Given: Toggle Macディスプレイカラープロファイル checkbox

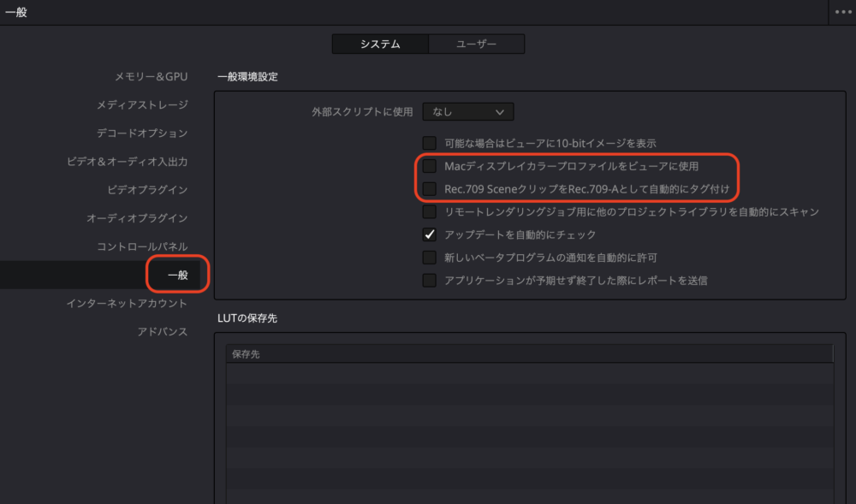Looking at the screenshot, I should (x=430, y=166).
